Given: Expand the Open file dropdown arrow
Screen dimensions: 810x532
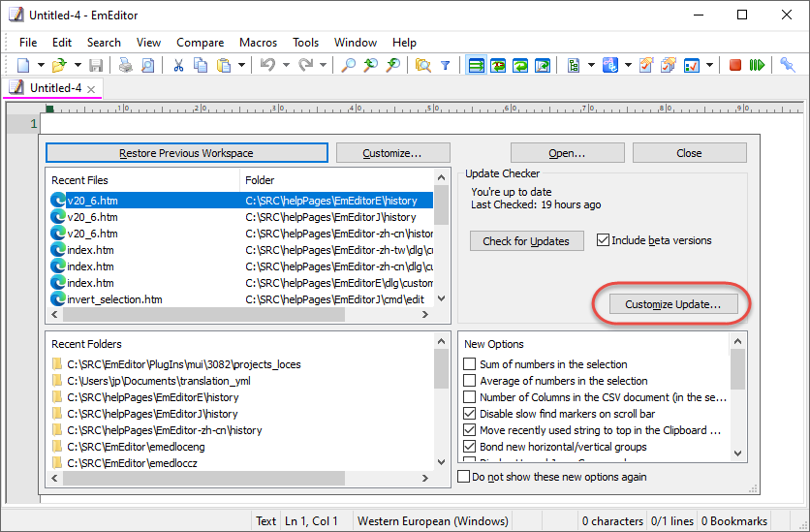Looking at the screenshot, I should point(78,66).
